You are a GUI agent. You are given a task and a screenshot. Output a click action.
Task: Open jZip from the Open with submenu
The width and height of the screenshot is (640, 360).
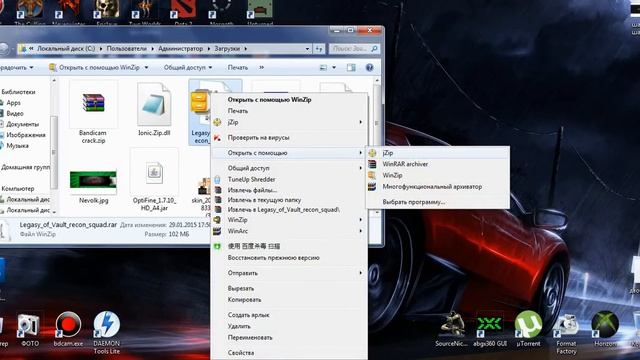438,153
